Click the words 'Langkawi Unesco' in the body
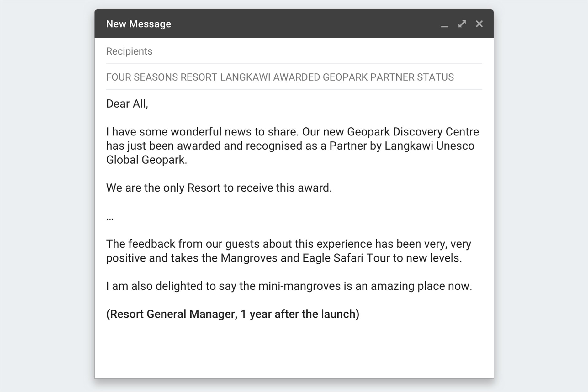The width and height of the screenshot is (588, 392). [x=429, y=146]
